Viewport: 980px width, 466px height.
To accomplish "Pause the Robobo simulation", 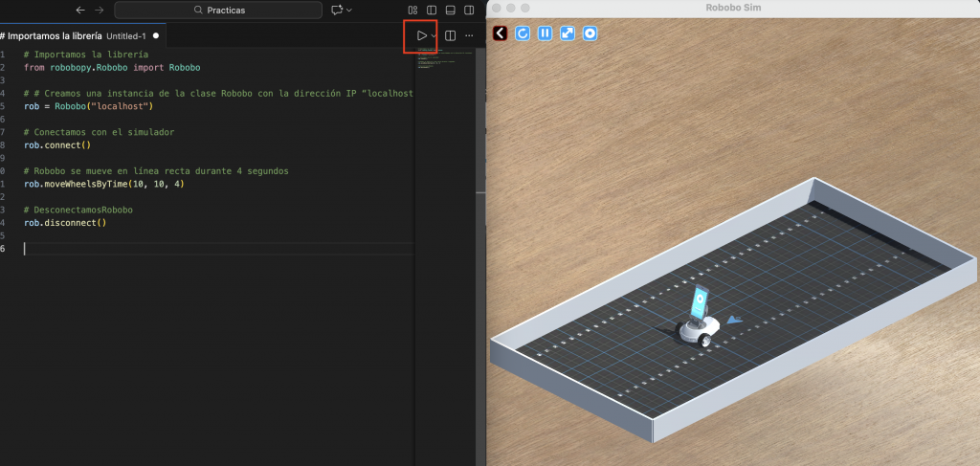I will click(545, 33).
